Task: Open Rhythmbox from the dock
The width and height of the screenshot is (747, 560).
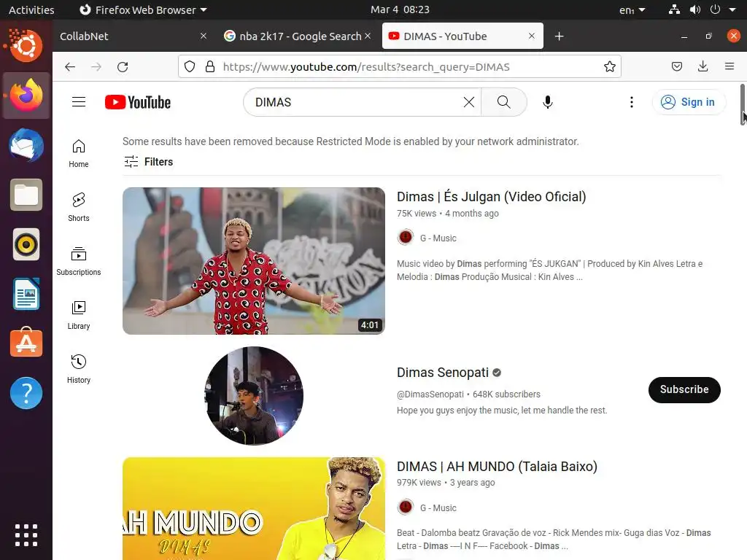Action: click(26, 245)
